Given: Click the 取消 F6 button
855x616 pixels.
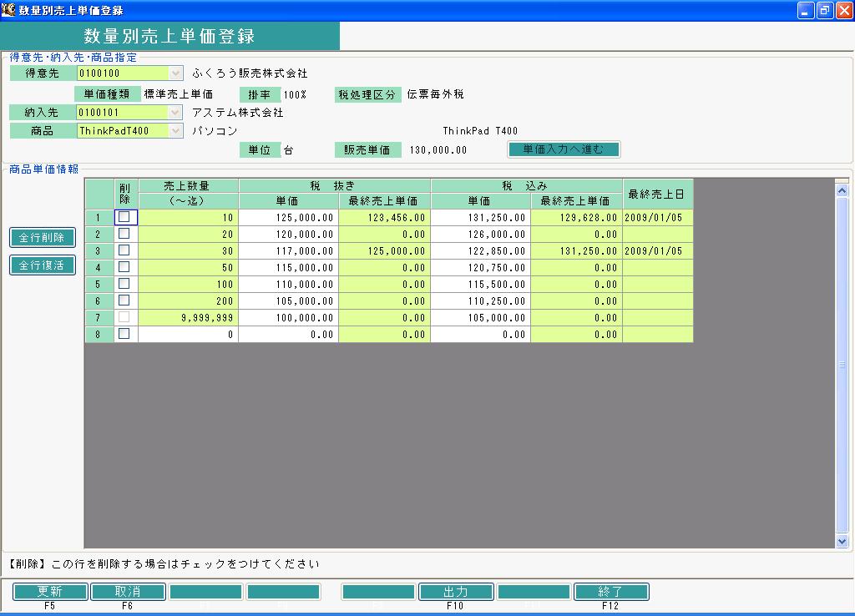Looking at the screenshot, I should pos(128,592).
